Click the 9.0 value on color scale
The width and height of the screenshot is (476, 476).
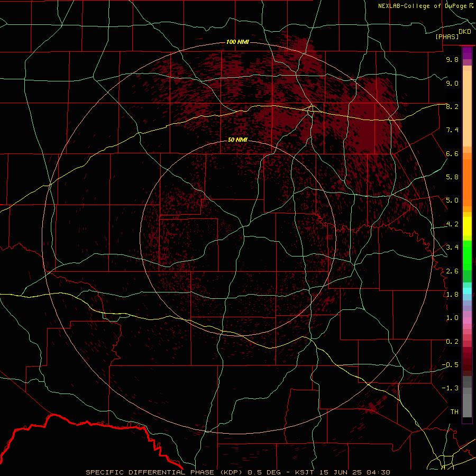(452, 83)
